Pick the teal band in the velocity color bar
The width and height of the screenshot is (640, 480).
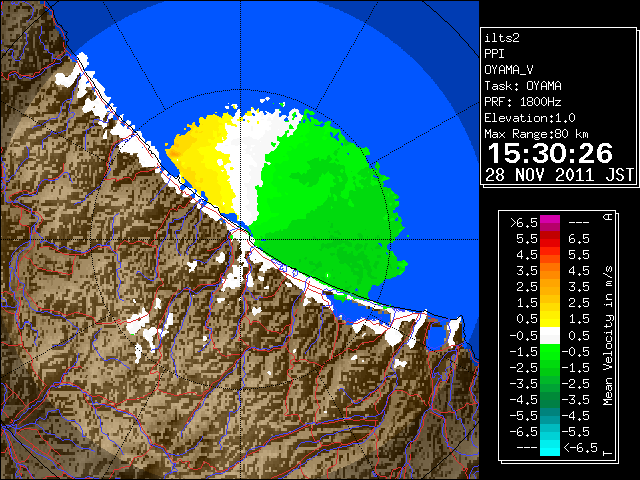click(x=550, y=416)
